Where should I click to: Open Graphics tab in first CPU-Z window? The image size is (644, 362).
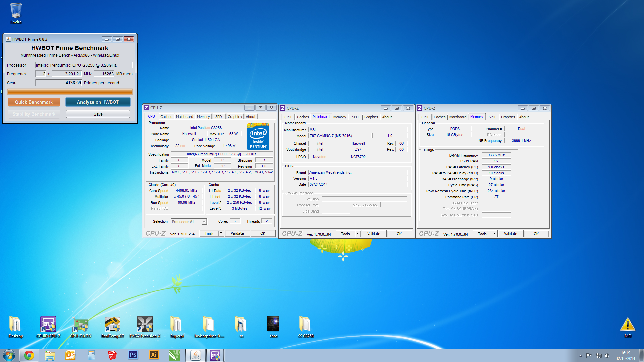234,117
